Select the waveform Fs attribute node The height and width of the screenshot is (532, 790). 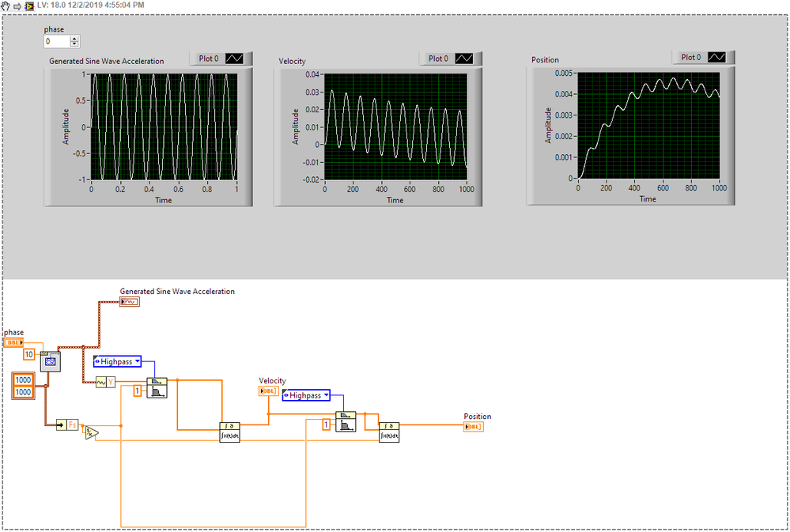pyautogui.click(x=67, y=424)
